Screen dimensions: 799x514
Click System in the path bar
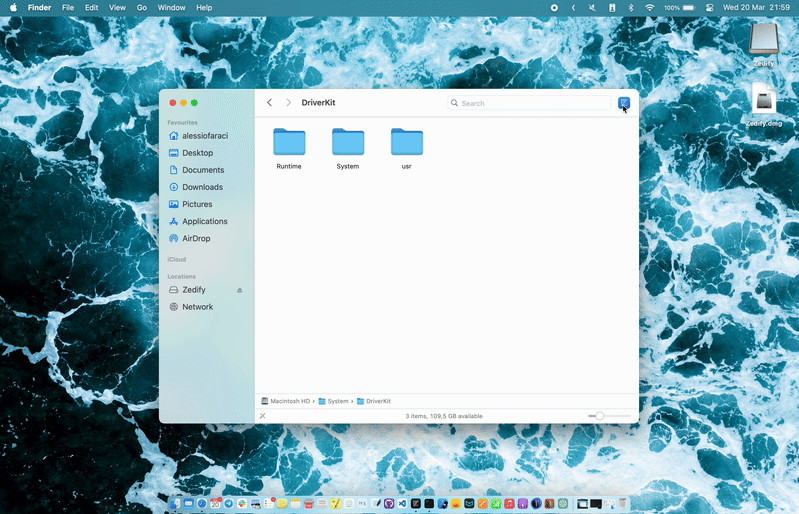pyautogui.click(x=333, y=401)
